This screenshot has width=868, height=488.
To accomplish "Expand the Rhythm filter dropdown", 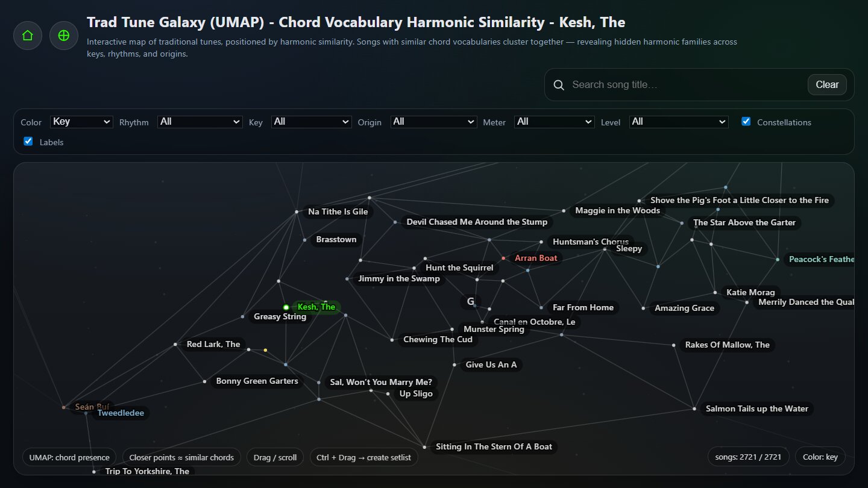I will pyautogui.click(x=200, y=122).
